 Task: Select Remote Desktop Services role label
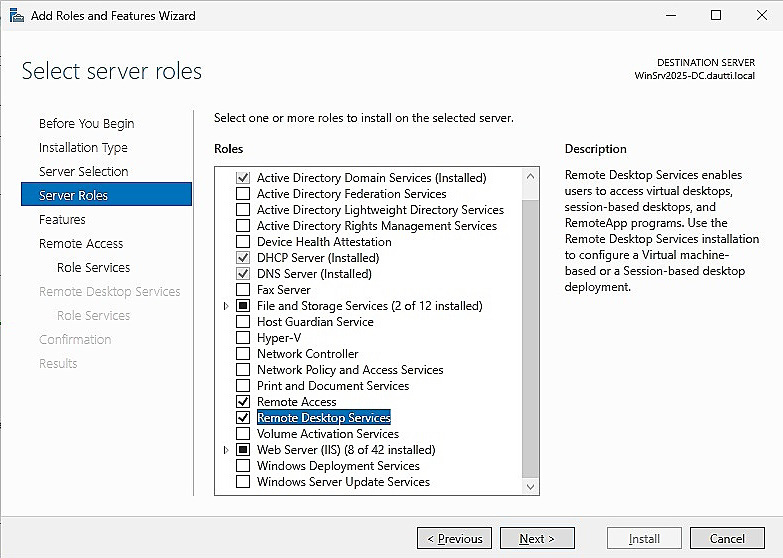(x=324, y=418)
